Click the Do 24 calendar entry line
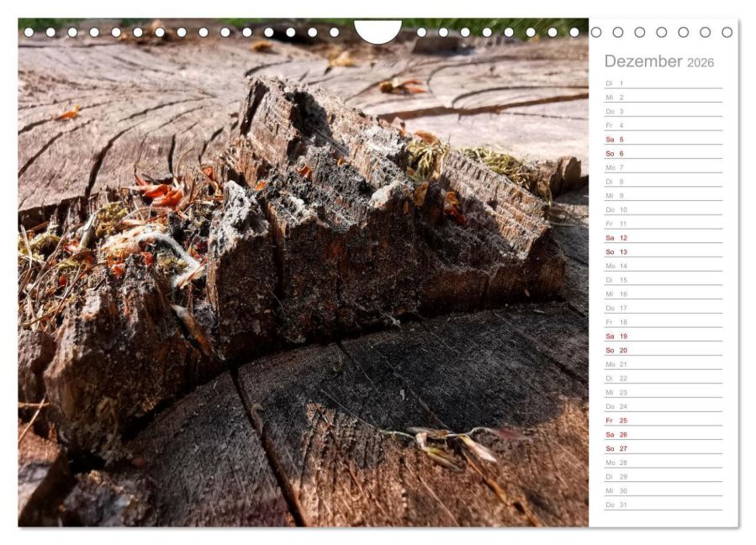The image size is (756, 545). pyautogui.click(x=663, y=405)
